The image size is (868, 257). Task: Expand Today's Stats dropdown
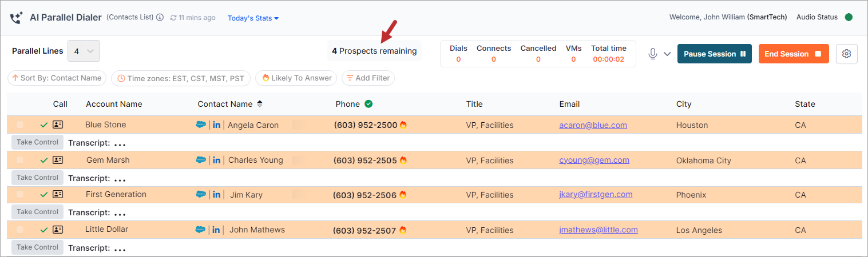click(x=253, y=18)
